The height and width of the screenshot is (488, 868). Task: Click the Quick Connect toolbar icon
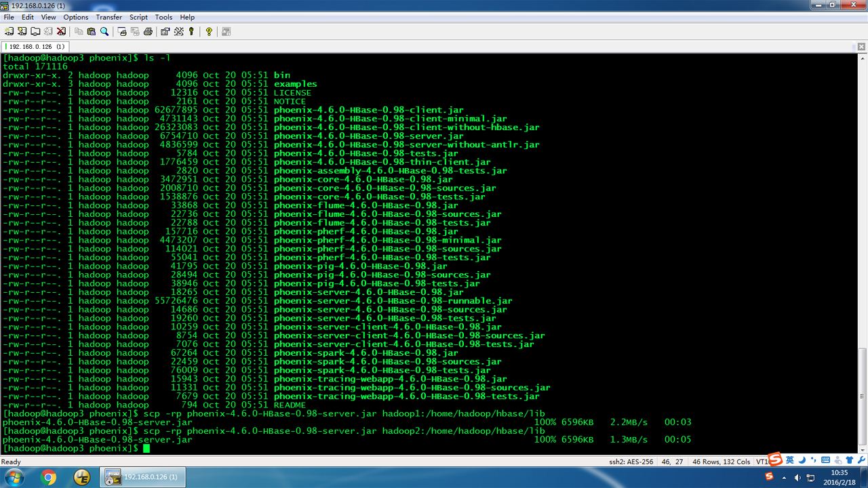tap(22, 31)
